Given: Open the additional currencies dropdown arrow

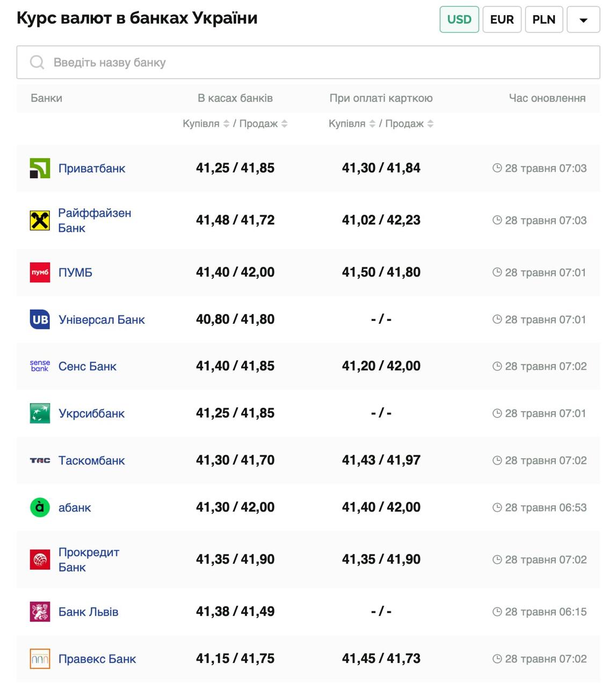Looking at the screenshot, I should coord(583,20).
